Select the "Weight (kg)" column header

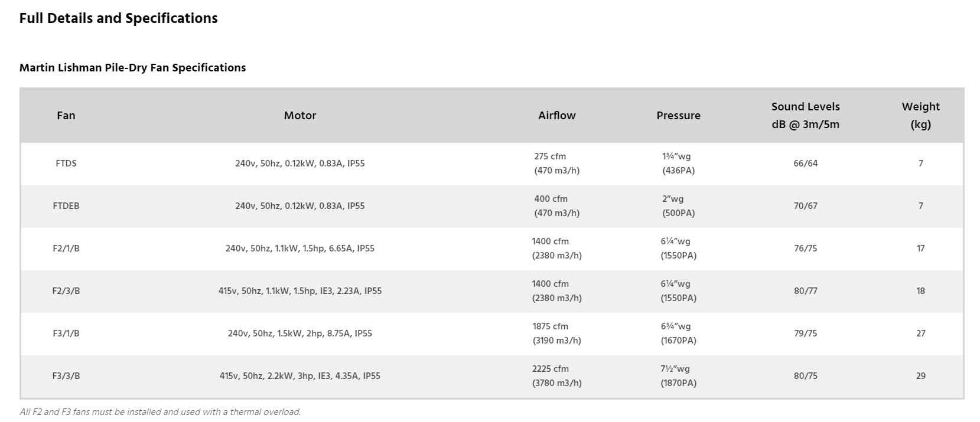click(x=920, y=116)
